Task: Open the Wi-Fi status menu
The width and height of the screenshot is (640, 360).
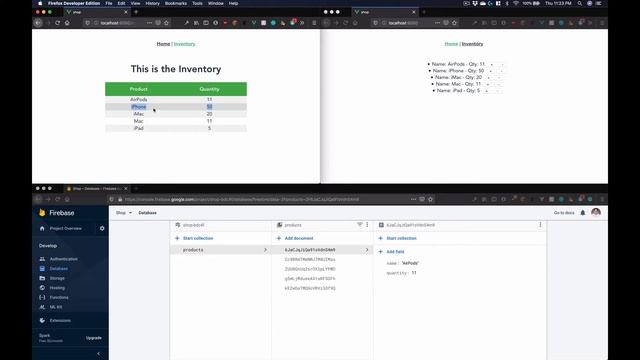Action: point(516,3)
